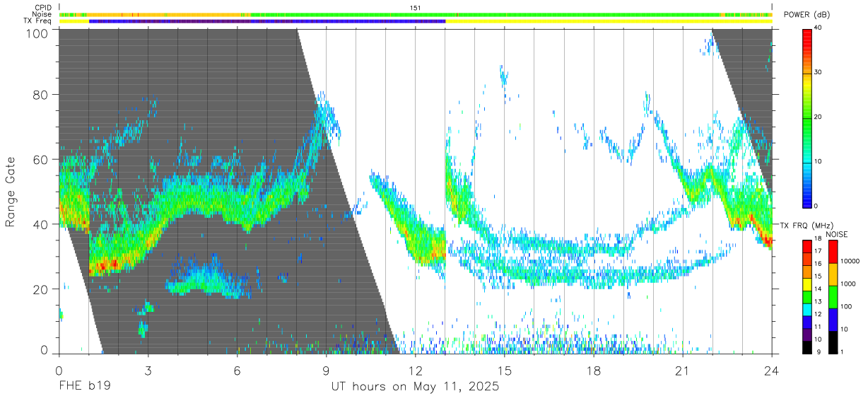Viewport: 868px width, 401px height.
Task: Click noise scale value 100
Action: (847, 306)
